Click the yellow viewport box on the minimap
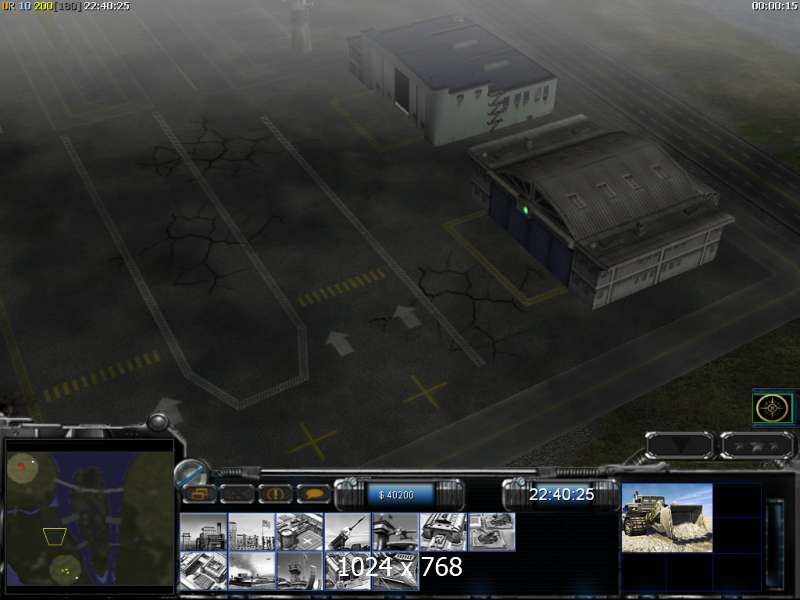The height and width of the screenshot is (600, 800). (x=55, y=537)
